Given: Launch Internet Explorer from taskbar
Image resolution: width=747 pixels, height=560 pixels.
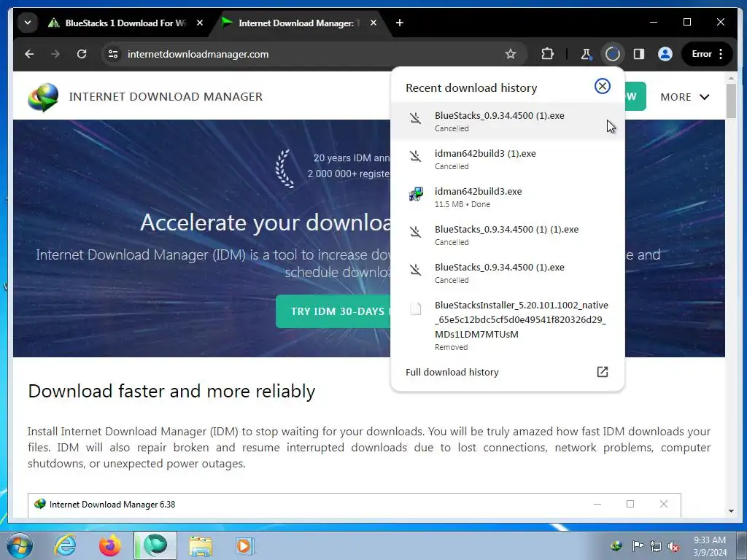Looking at the screenshot, I should coord(65,545).
